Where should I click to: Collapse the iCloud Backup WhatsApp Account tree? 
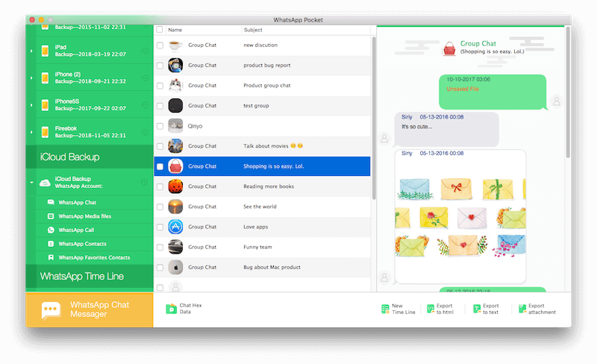[x=31, y=183]
